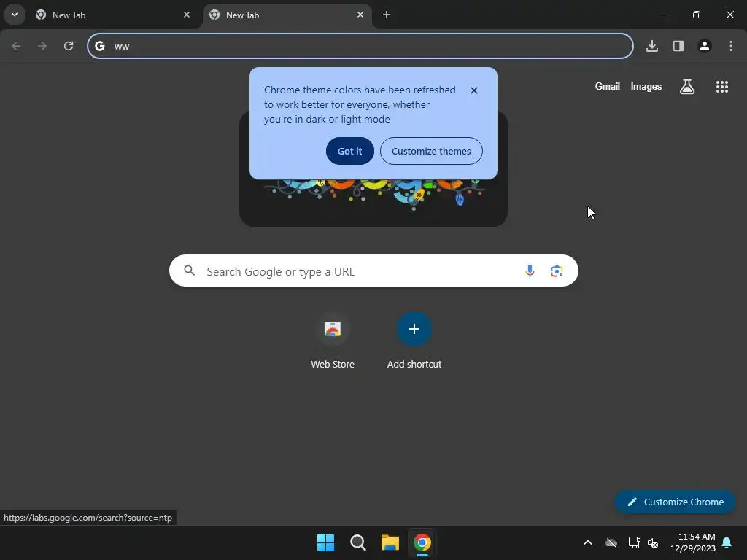Open the Windows Start menu
The image size is (747, 560).
(x=326, y=542)
